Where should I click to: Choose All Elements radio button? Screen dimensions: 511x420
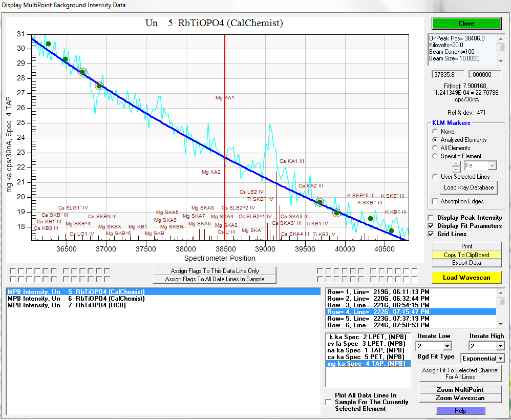tap(436, 148)
